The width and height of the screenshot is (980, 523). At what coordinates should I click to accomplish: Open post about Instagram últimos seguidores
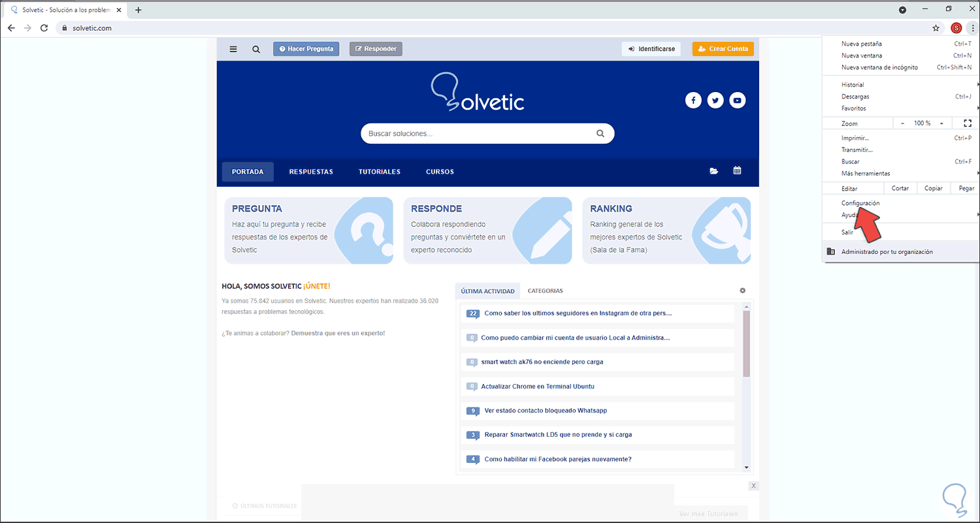[578, 313]
